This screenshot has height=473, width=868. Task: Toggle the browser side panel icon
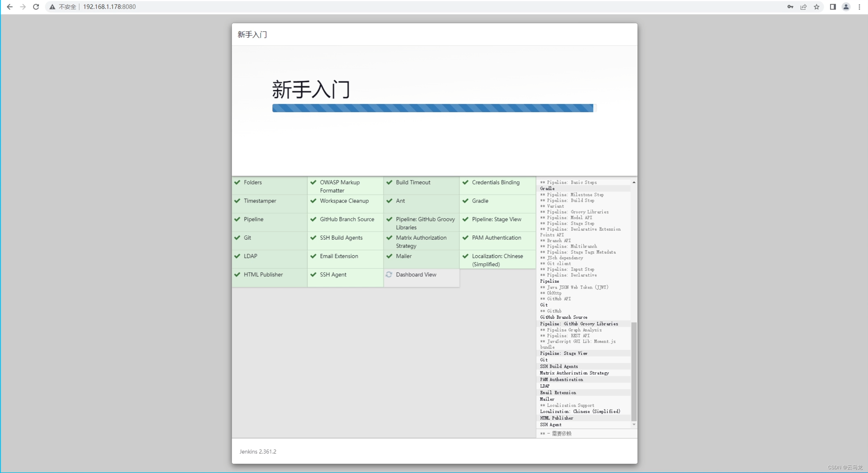(833, 7)
